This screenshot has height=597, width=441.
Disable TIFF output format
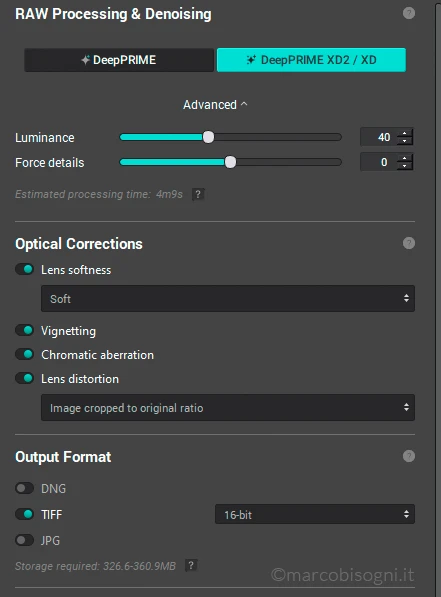click(24, 514)
